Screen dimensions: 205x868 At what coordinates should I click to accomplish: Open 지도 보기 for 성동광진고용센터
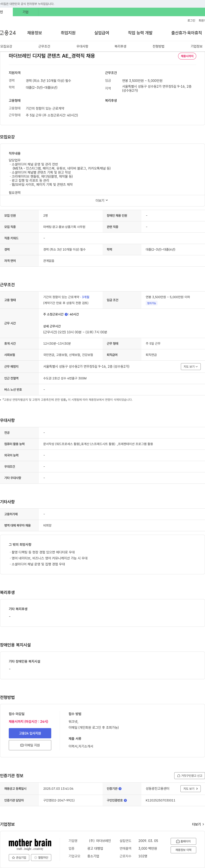click(191, 789)
